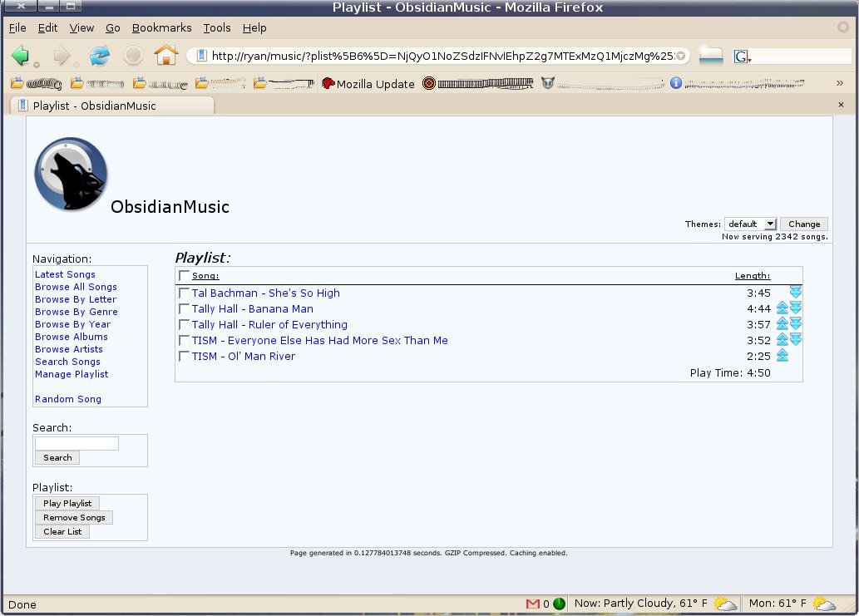Select the Playlist - ObsidianMusic tab
Screen dimensions: 859x616
click(x=112, y=106)
